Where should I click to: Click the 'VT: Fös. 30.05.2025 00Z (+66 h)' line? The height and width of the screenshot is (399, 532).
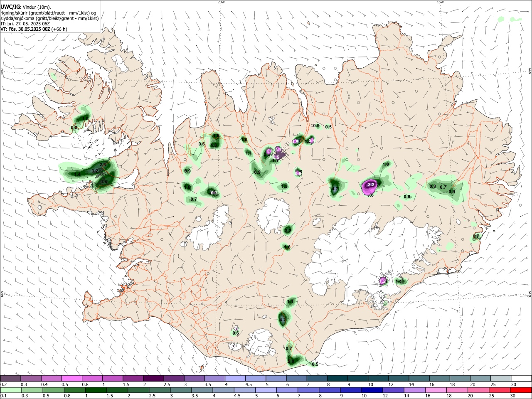tap(34, 29)
